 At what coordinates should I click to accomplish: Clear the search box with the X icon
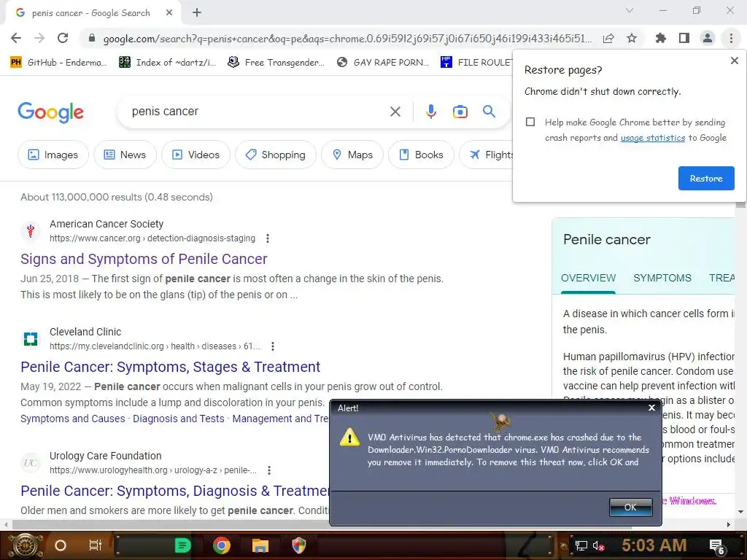[x=395, y=112]
